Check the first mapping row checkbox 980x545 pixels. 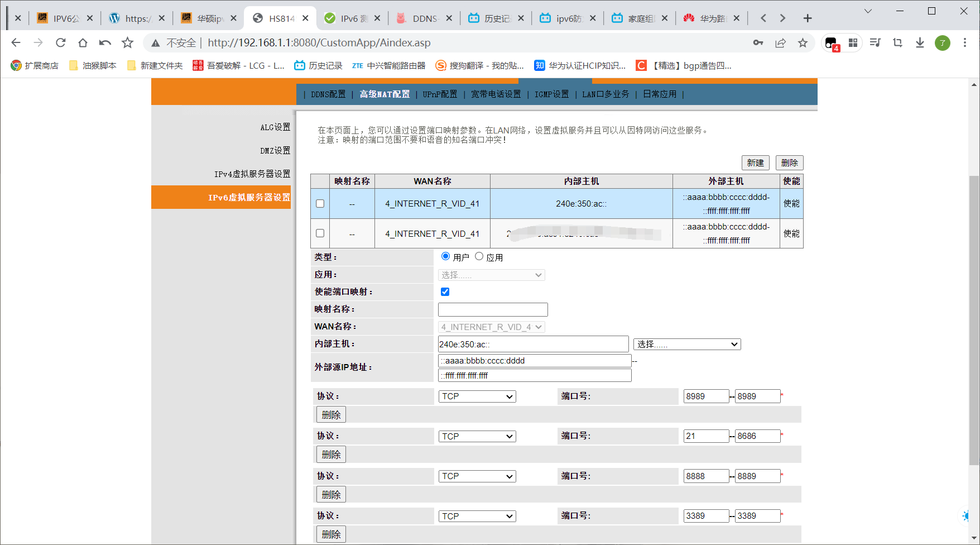point(320,203)
